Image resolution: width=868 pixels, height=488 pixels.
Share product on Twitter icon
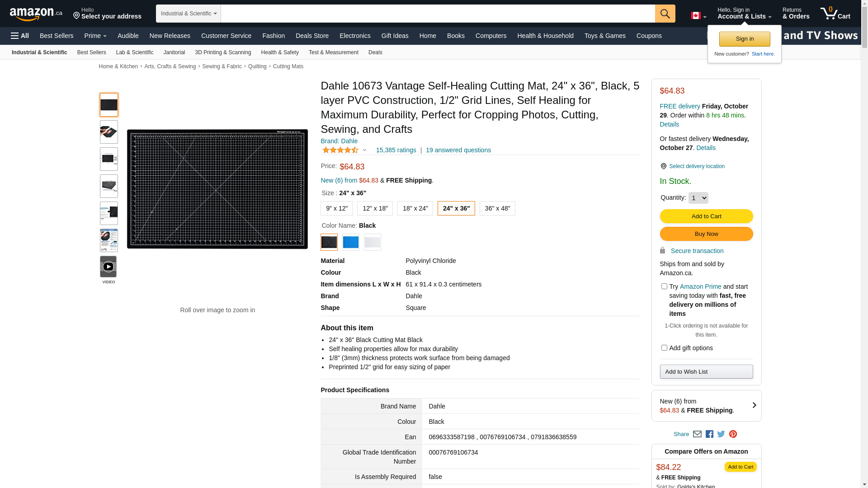click(x=721, y=434)
